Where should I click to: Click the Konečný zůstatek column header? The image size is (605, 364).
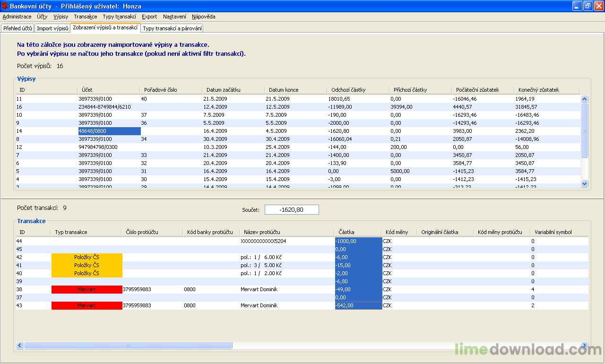click(538, 90)
